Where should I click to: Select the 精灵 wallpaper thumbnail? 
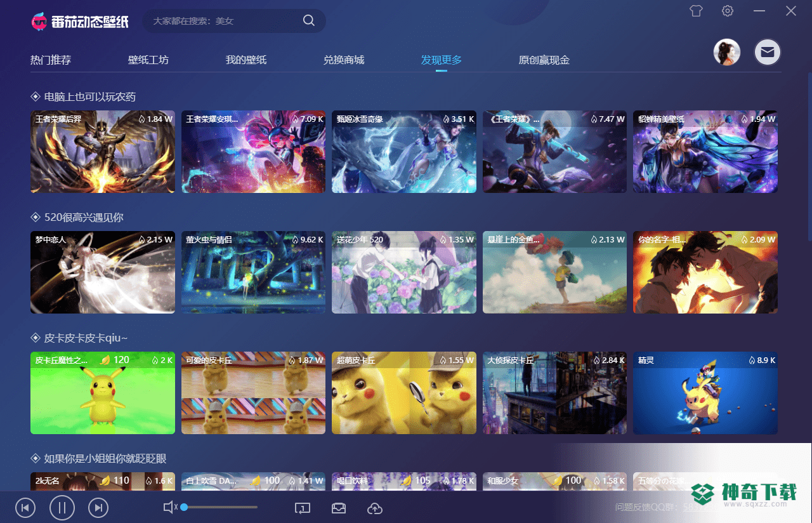(705, 393)
